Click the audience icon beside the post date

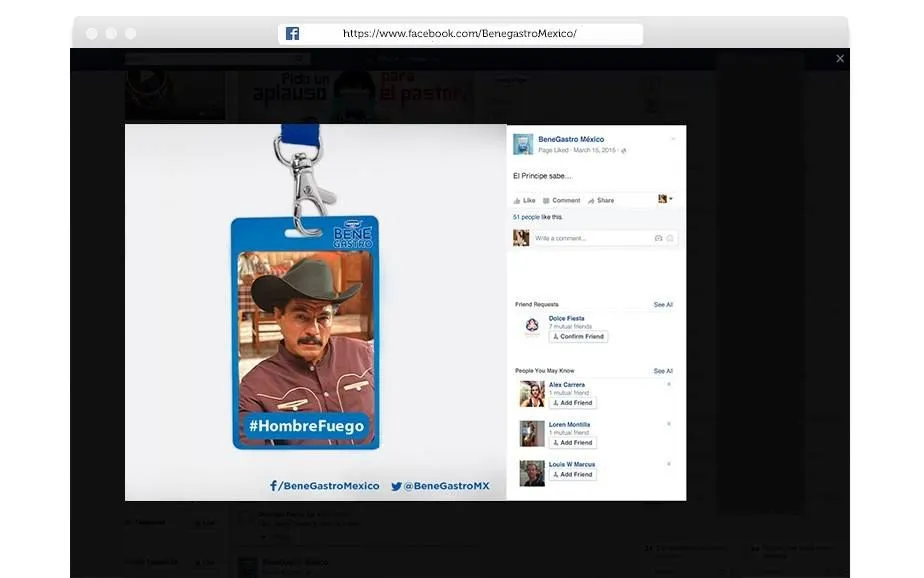click(x=623, y=151)
